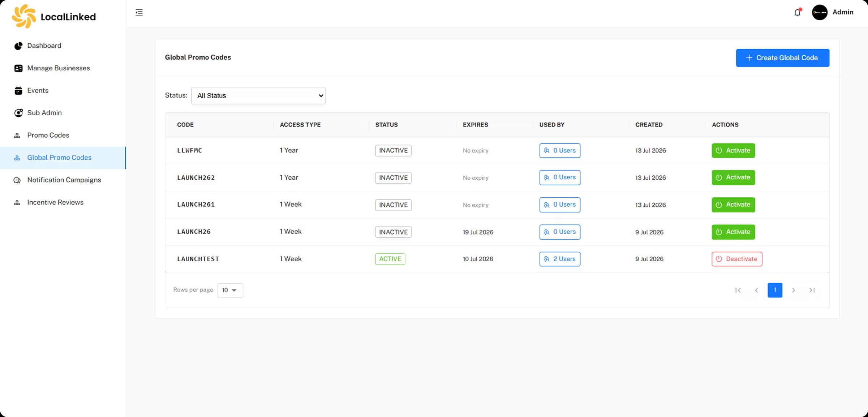Open the rows per page dropdown
Screen dimensions: 868x417
230,290
